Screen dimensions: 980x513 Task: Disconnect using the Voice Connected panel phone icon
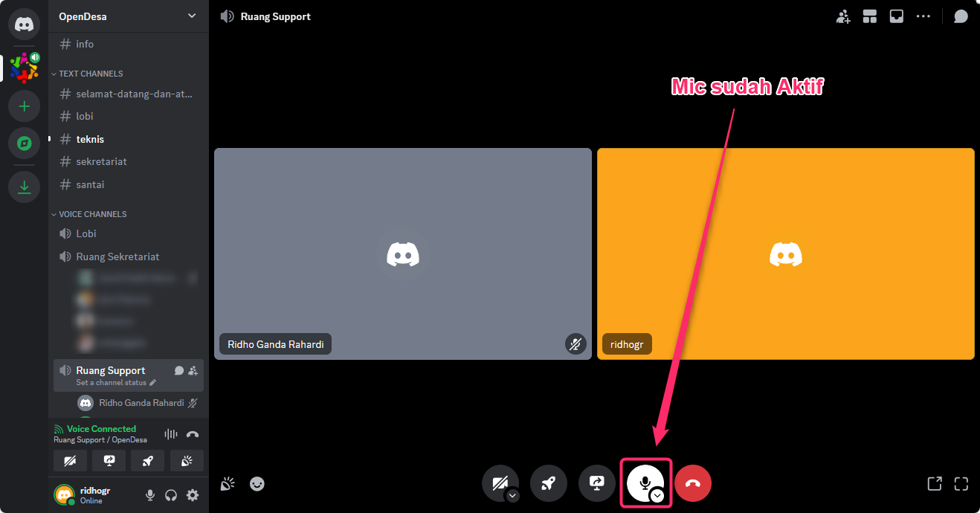pos(193,434)
